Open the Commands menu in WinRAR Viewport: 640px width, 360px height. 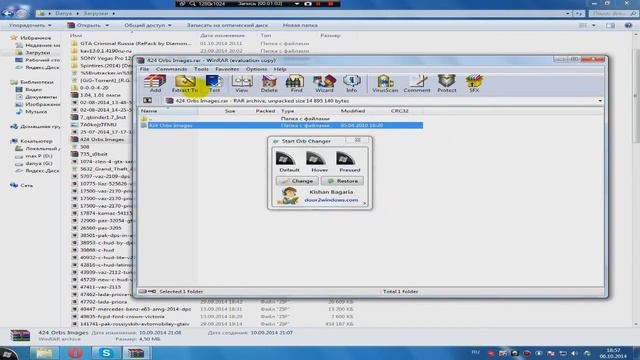click(x=171, y=69)
